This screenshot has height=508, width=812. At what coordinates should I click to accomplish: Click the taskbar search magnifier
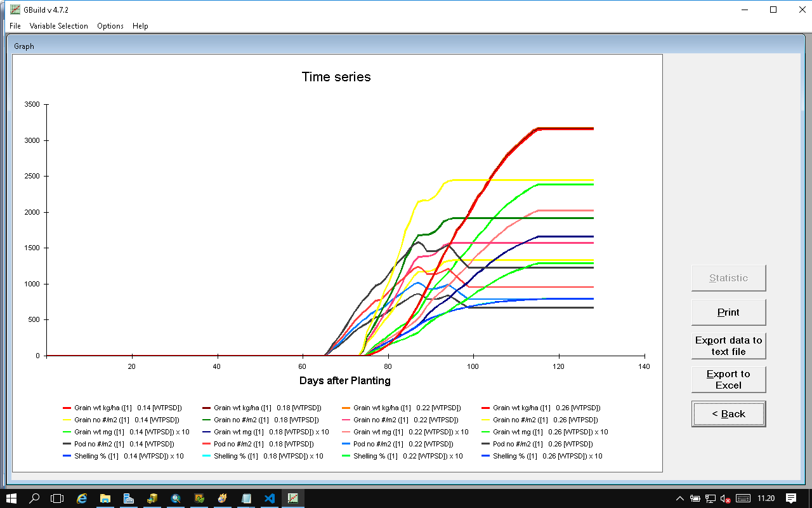(x=35, y=498)
